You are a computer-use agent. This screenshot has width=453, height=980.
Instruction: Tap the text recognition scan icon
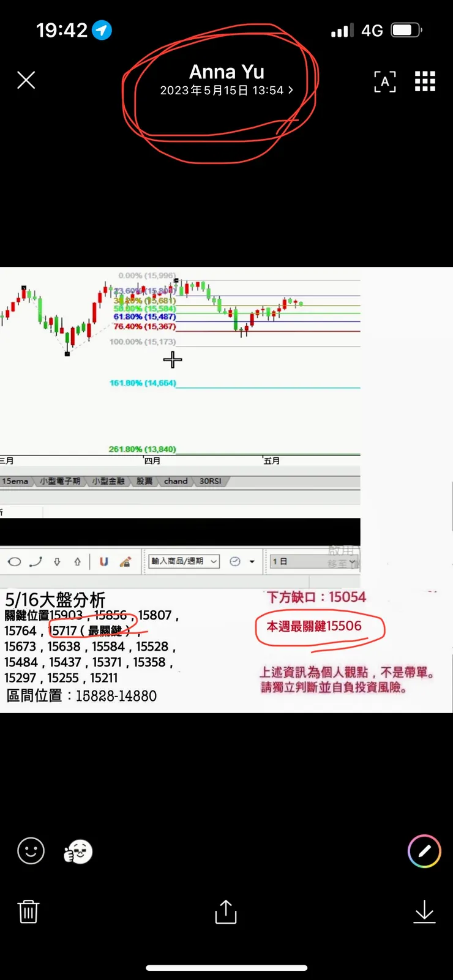pos(385,81)
